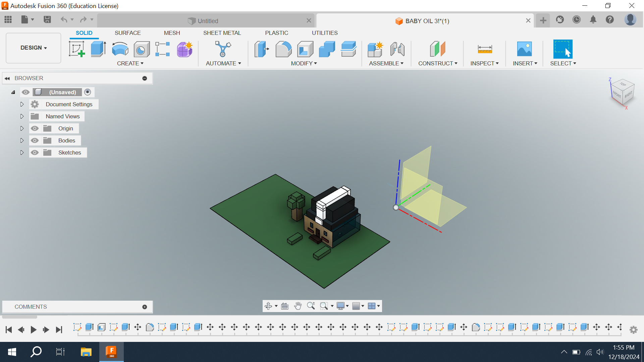Select the Hole tool
Screen dimensions: 644x362
142,49
